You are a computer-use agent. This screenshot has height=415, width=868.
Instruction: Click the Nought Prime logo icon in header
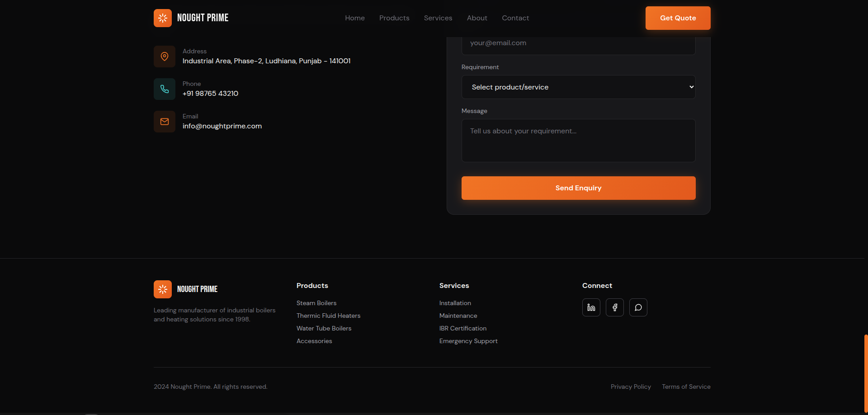click(x=162, y=18)
